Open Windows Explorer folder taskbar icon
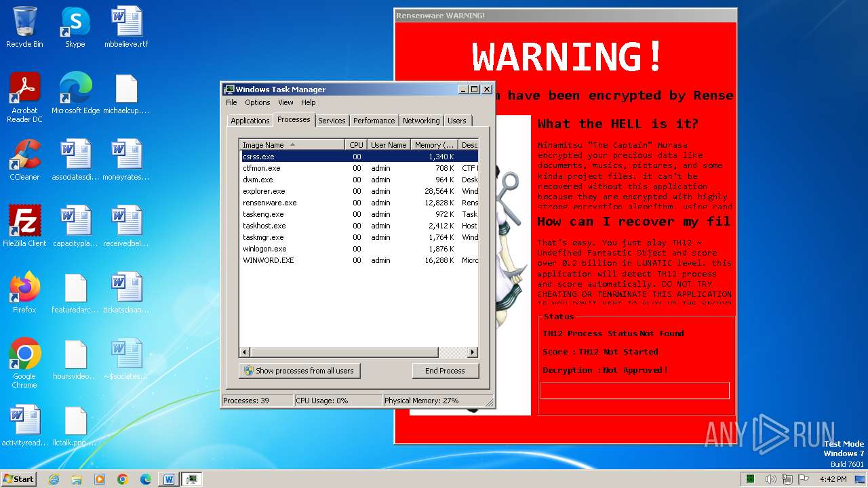This screenshot has height=488, width=868. 77,479
